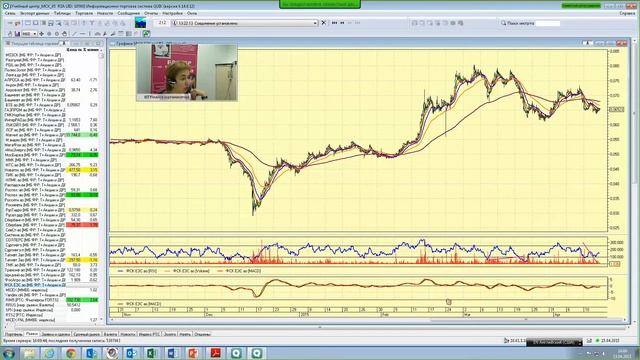640x360 pixels.
Task: Click the [MACD] legend in the bottom pane
Action: pos(139,304)
